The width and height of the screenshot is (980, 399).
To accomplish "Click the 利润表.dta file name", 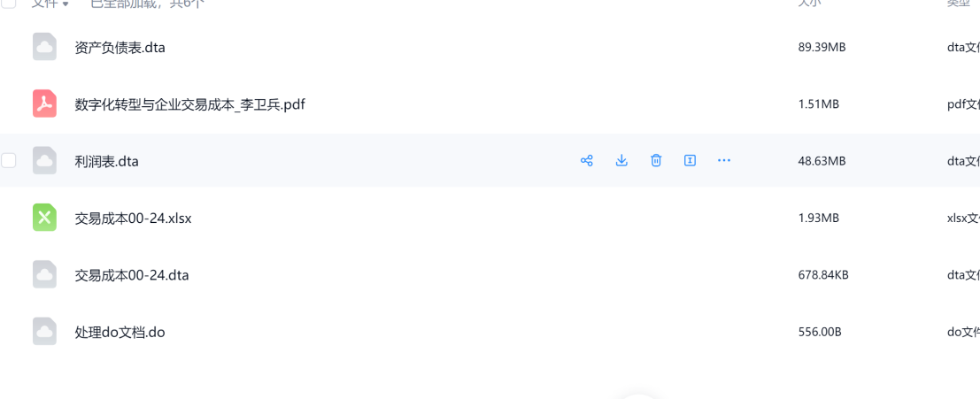I will pyautogui.click(x=107, y=161).
